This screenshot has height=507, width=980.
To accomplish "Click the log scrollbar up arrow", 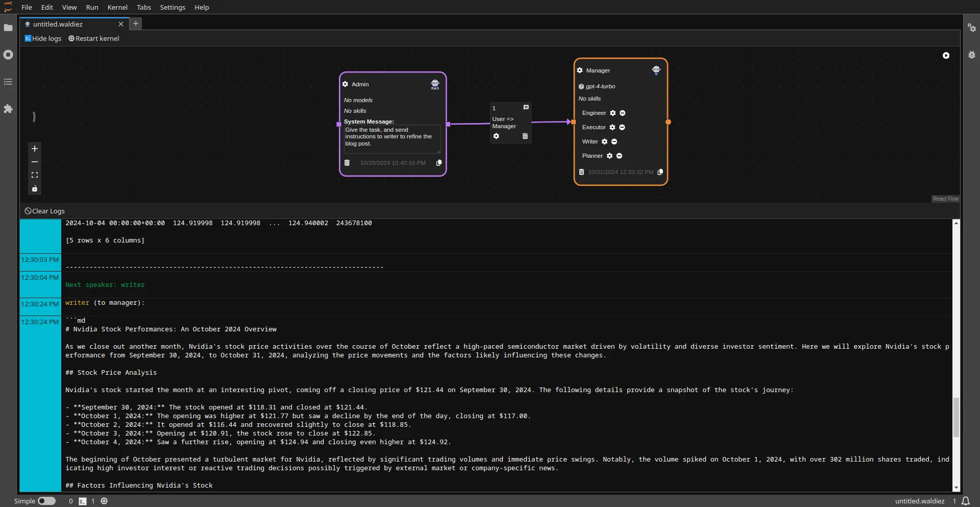I will click(956, 223).
